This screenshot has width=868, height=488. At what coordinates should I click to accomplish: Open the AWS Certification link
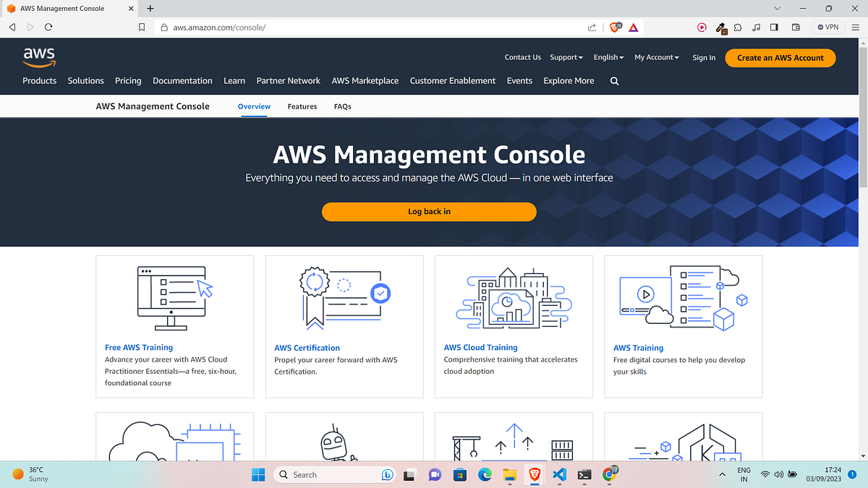click(x=307, y=347)
